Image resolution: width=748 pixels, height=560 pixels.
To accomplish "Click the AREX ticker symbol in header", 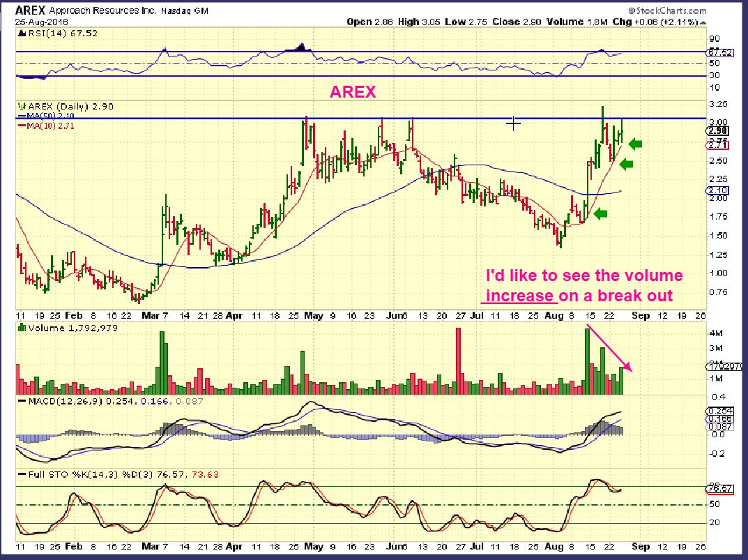I will (x=31, y=10).
